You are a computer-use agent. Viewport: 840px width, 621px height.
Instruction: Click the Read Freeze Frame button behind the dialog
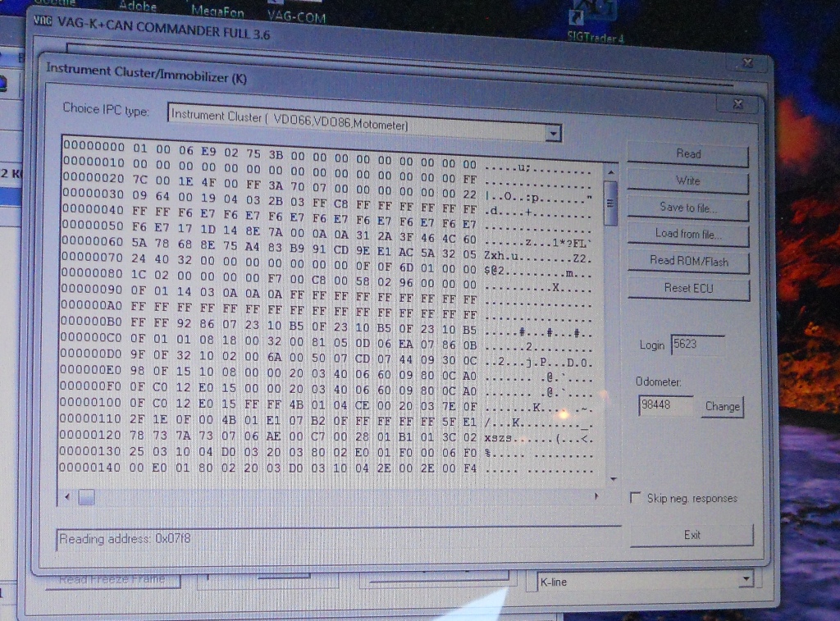point(112,580)
